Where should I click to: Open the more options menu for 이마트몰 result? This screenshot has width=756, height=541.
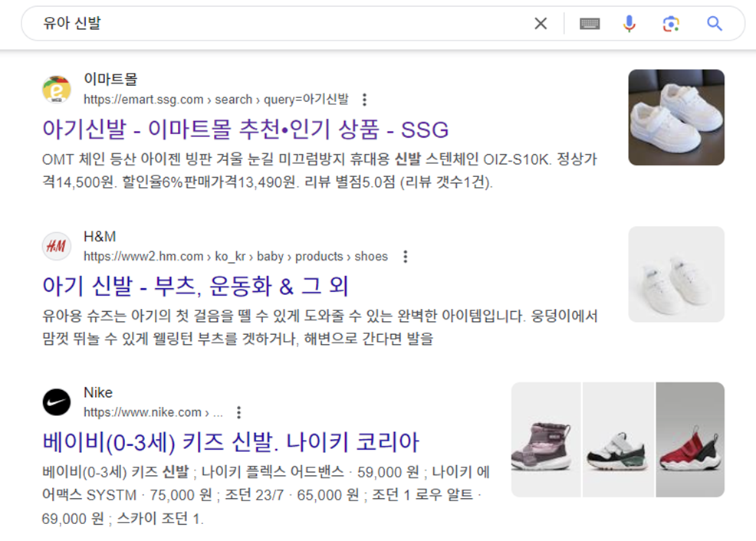click(364, 100)
